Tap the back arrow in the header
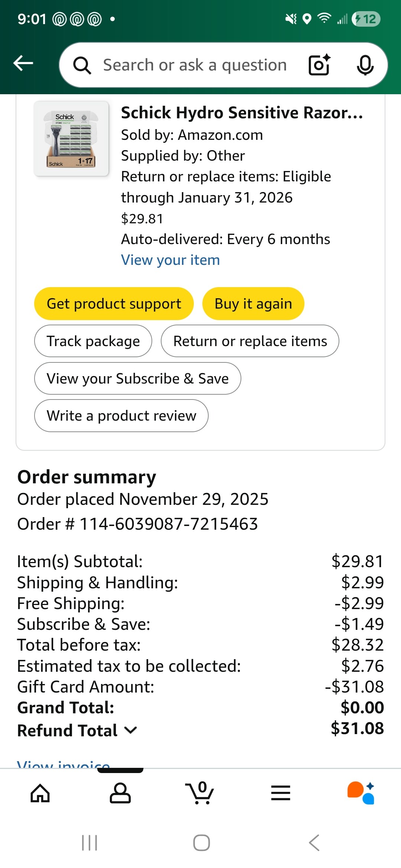This screenshot has height=868, width=401. 23,63
